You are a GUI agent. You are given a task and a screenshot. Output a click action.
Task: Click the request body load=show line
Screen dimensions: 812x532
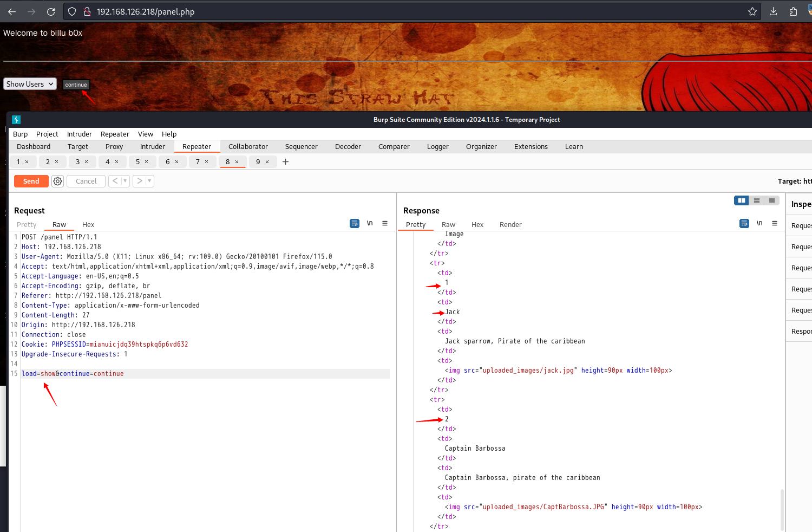click(206, 374)
